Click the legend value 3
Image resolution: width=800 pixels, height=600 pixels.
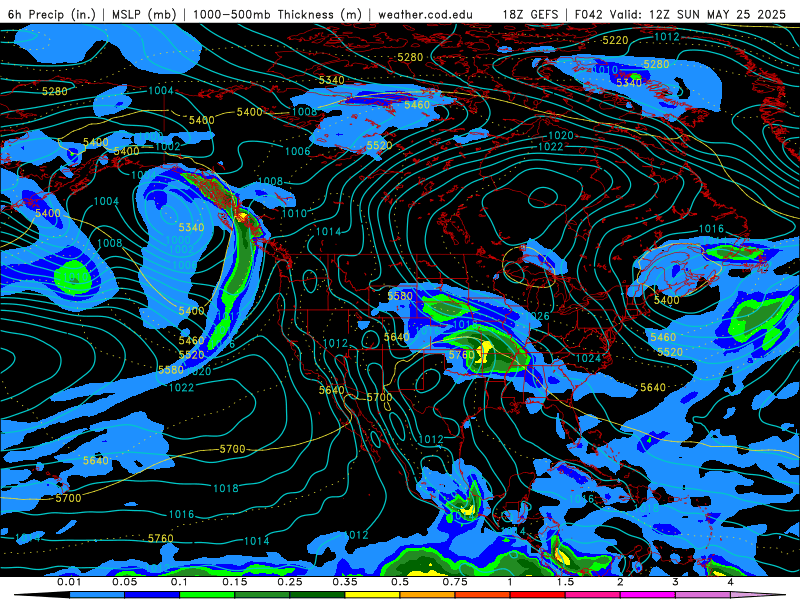(x=675, y=582)
